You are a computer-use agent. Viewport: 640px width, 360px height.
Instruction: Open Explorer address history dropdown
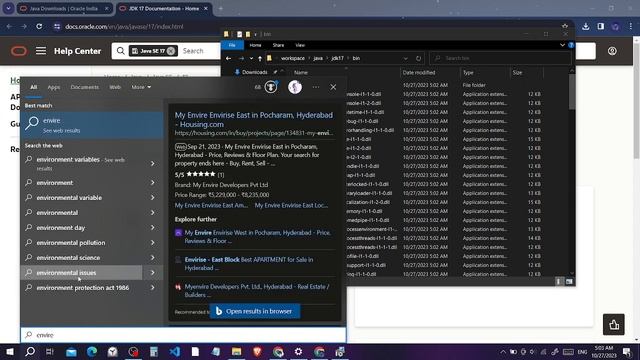click(x=405, y=58)
